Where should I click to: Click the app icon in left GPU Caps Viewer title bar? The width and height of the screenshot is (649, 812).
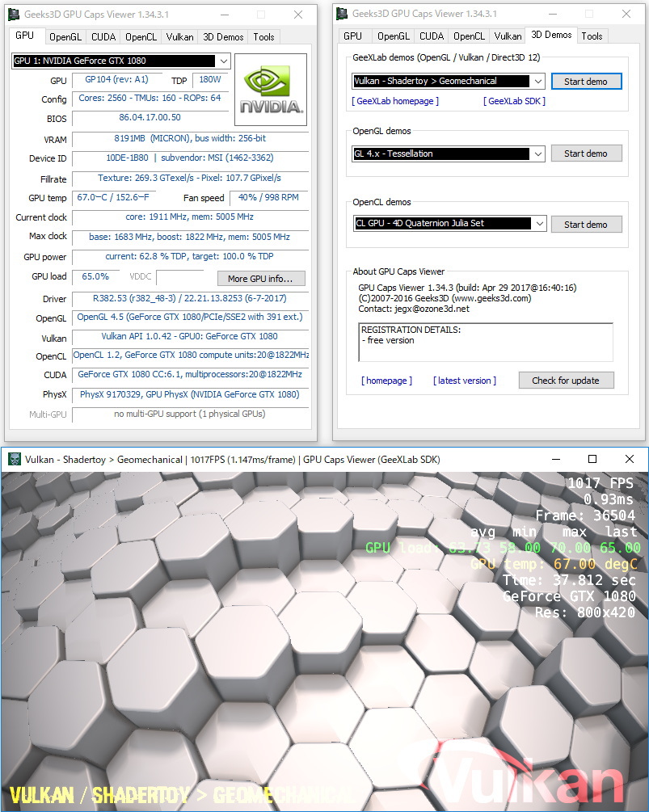(15, 15)
